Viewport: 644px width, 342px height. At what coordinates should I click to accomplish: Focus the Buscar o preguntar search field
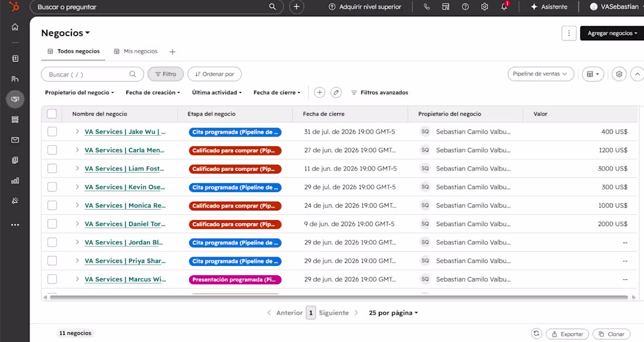[156, 6]
